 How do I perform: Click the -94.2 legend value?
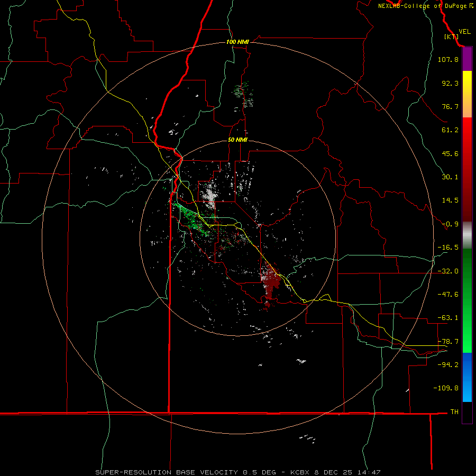click(448, 364)
